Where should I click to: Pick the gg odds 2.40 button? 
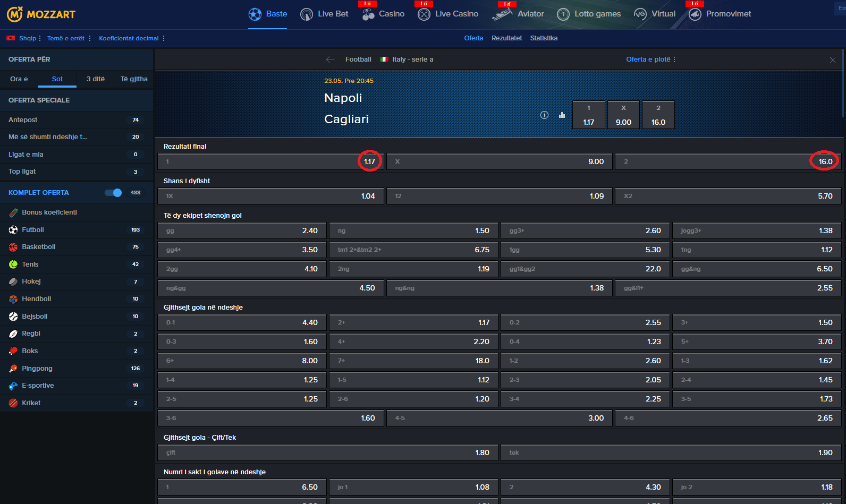(242, 230)
